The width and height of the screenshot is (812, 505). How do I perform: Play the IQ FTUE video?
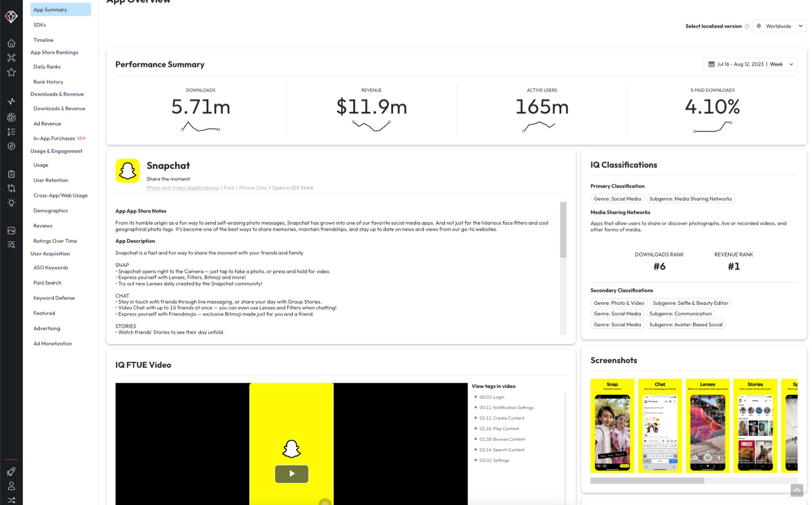click(x=292, y=474)
